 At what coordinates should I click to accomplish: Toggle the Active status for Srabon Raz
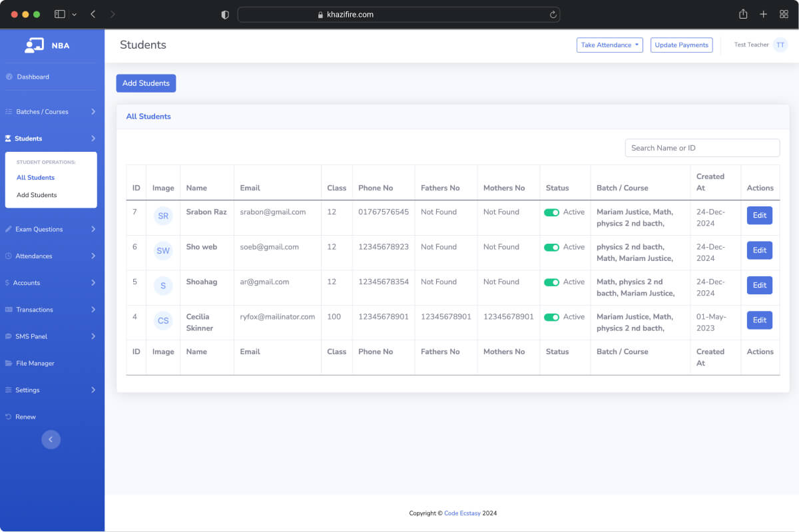551,212
